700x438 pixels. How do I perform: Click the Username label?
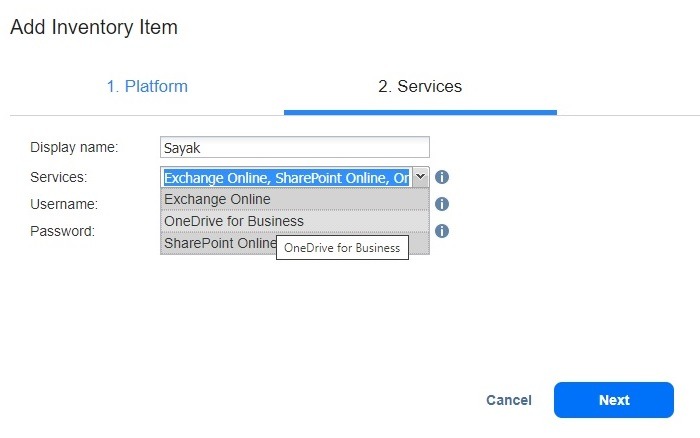click(x=64, y=204)
